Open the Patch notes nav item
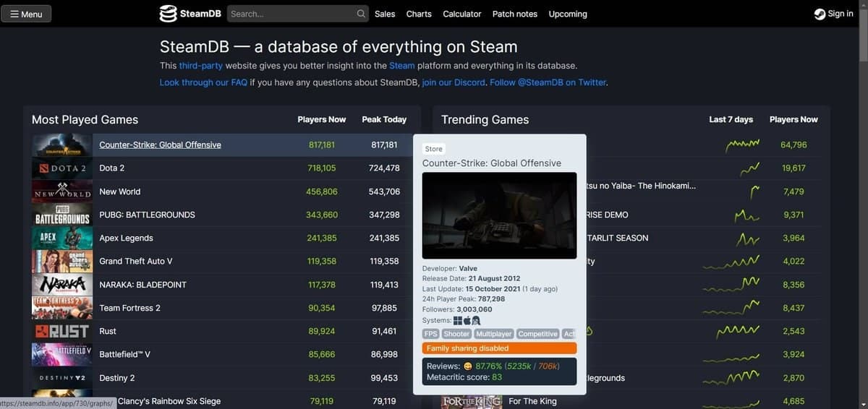Image resolution: width=868 pixels, height=409 pixels. click(515, 14)
